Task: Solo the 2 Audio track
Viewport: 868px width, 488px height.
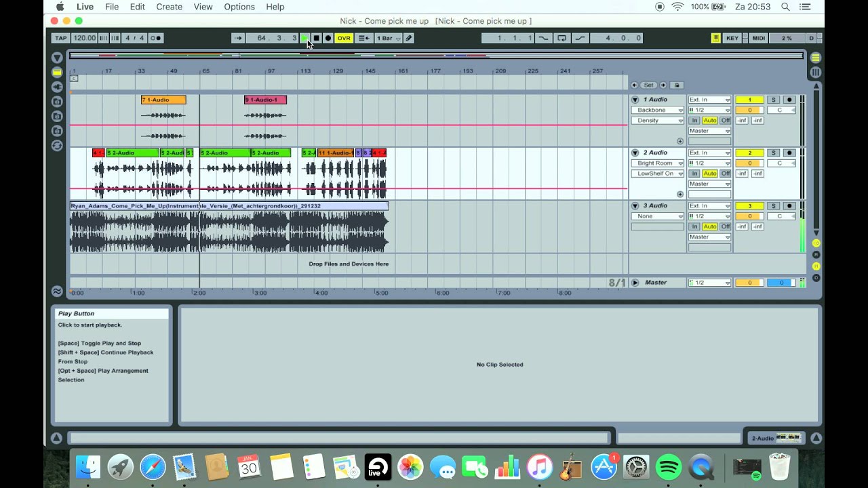Action: 773,152
